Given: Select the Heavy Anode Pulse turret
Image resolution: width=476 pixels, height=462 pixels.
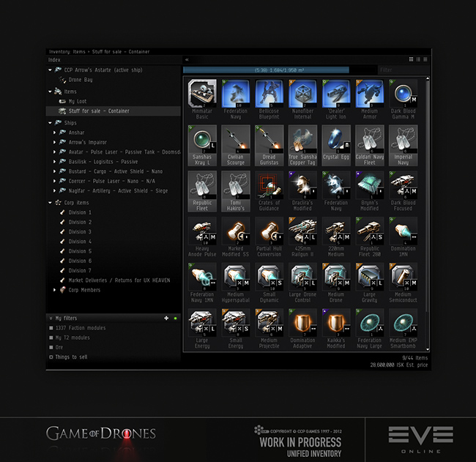Looking at the screenshot, I should (202, 231).
